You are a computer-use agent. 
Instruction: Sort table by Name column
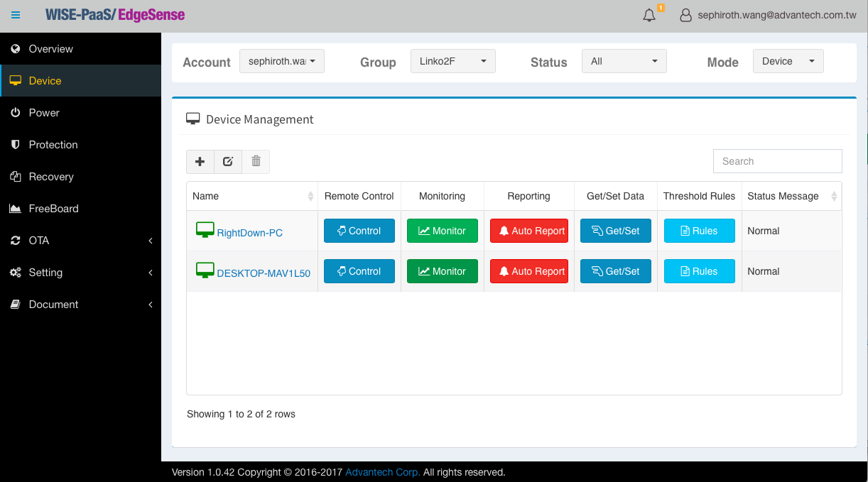click(x=252, y=196)
